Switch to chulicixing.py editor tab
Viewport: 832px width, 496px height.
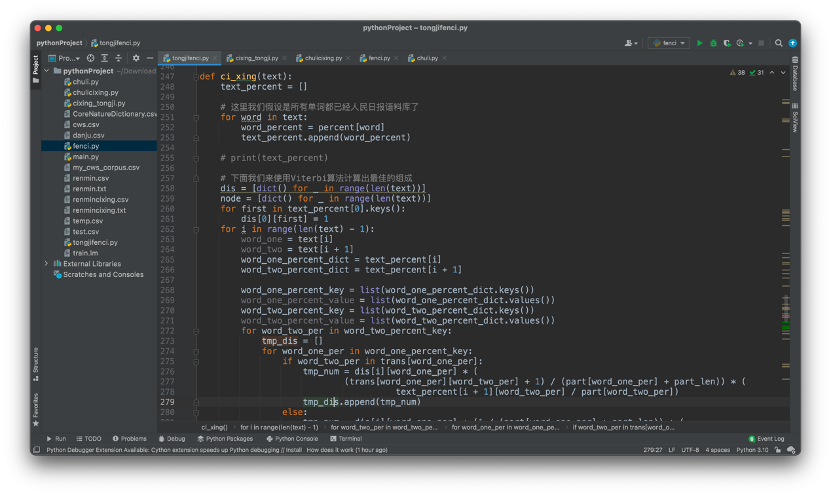click(x=323, y=58)
